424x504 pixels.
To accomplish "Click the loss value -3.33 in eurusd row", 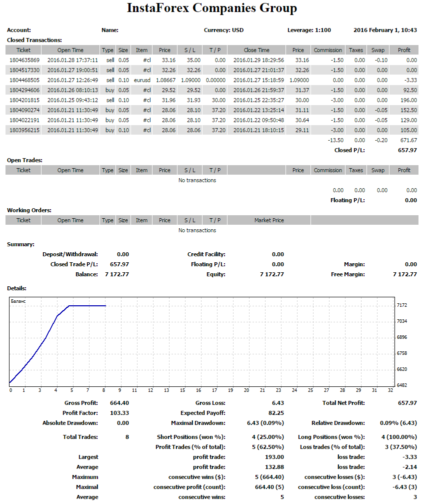I will (x=411, y=80).
